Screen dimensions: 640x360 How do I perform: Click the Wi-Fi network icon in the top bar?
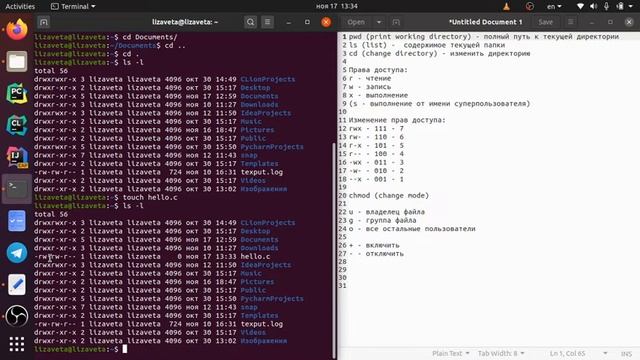[x=580, y=6]
